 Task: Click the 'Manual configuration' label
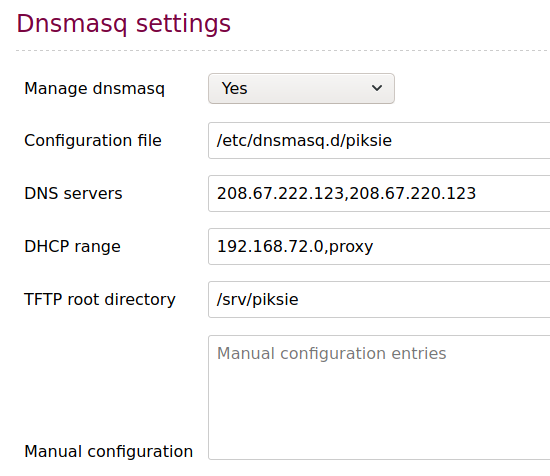point(109,451)
